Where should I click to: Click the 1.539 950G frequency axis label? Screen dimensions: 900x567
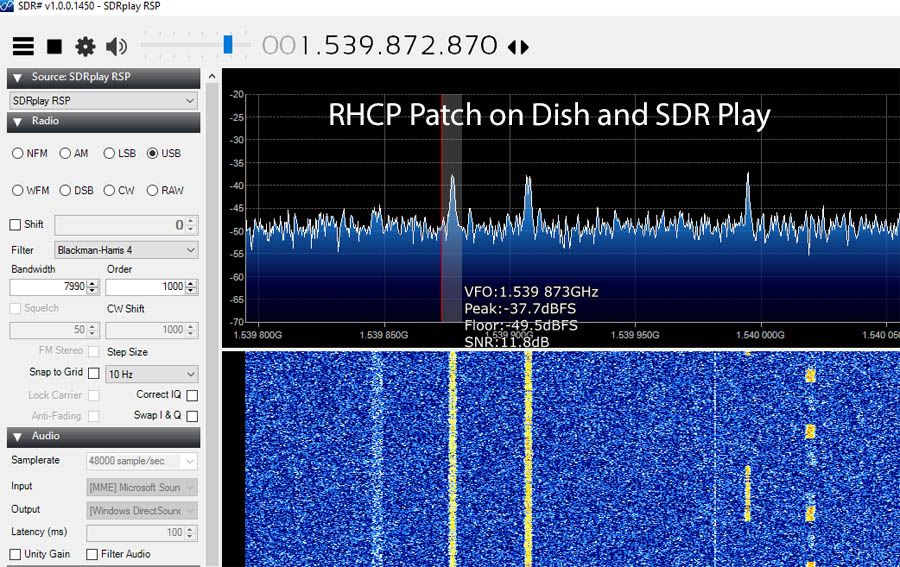[x=635, y=335]
